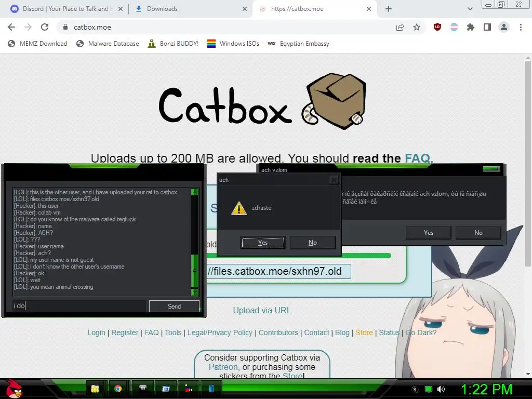Viewport: 532px width, 399px height.
Task: Click the catbox.moe address bar
Action: click(x=224, y=27)
